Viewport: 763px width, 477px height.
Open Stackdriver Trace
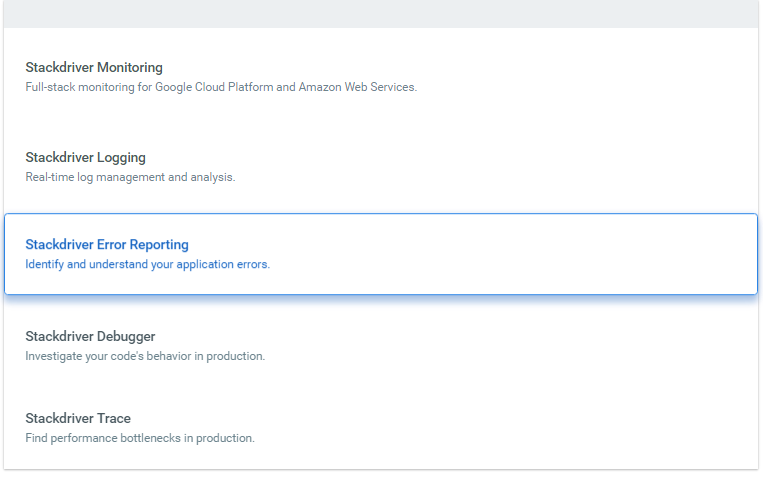pos(78,418)
